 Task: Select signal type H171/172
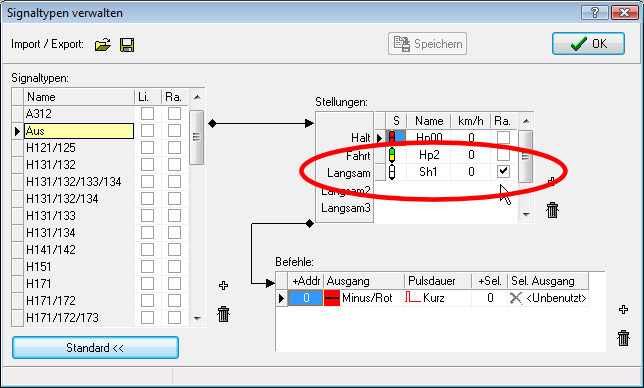pos(79,301)
